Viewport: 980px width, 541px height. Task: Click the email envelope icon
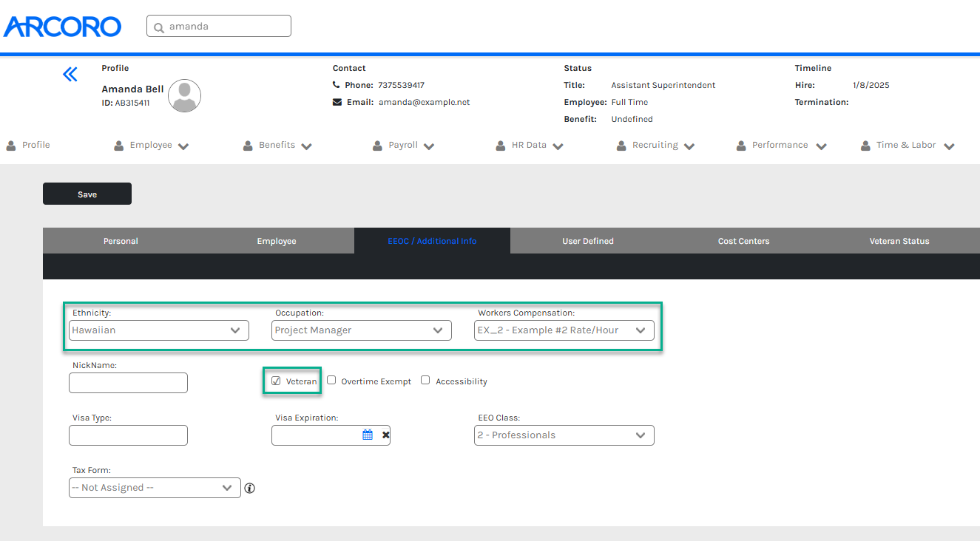coord(337,102)
